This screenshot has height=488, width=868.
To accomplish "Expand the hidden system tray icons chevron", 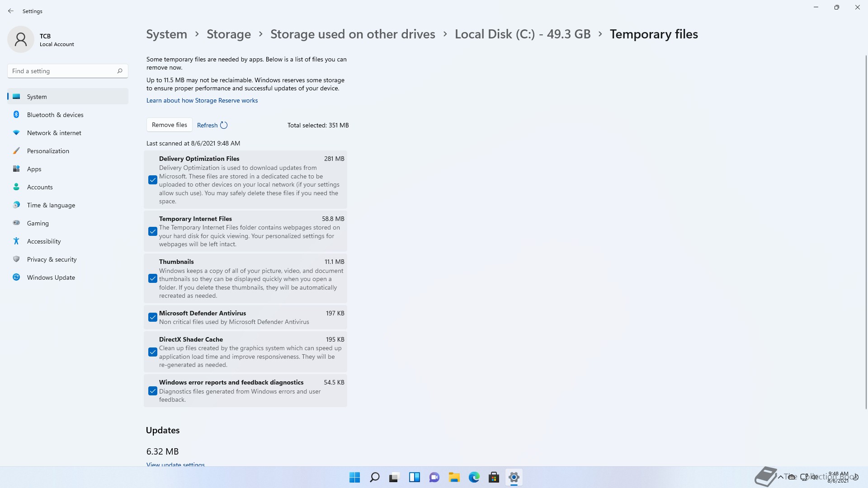I will pos(780,477).
